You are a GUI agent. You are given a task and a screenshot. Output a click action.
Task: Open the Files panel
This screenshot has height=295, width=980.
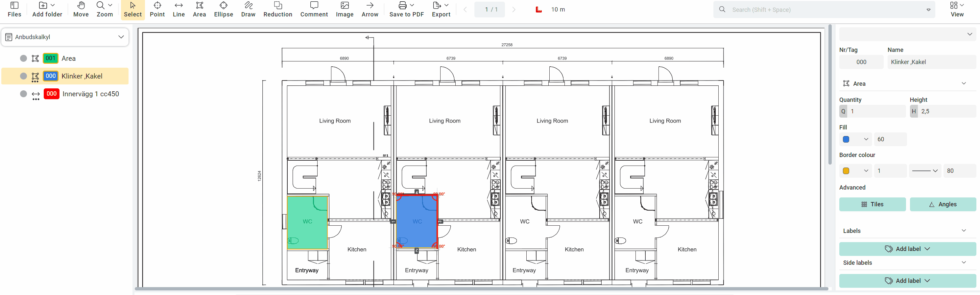click(14, 10)
